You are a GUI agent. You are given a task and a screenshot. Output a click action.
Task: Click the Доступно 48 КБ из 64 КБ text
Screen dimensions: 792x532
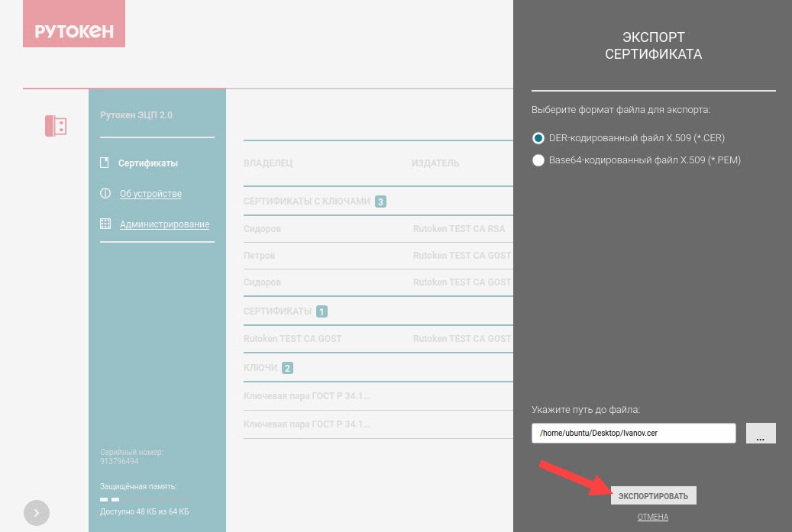(144, 512)
